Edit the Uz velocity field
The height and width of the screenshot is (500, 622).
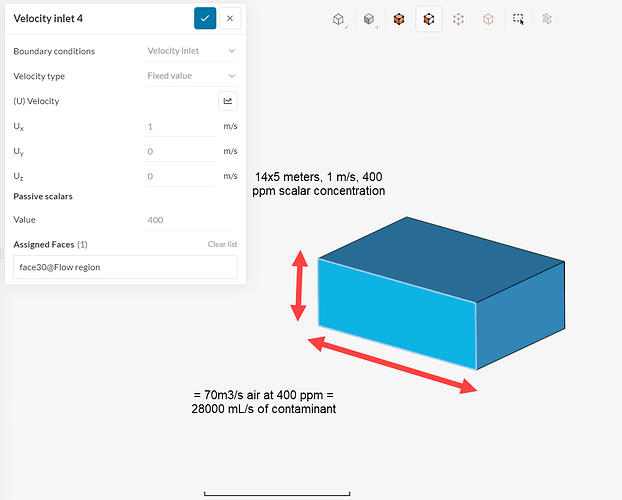tap(180, 176)
